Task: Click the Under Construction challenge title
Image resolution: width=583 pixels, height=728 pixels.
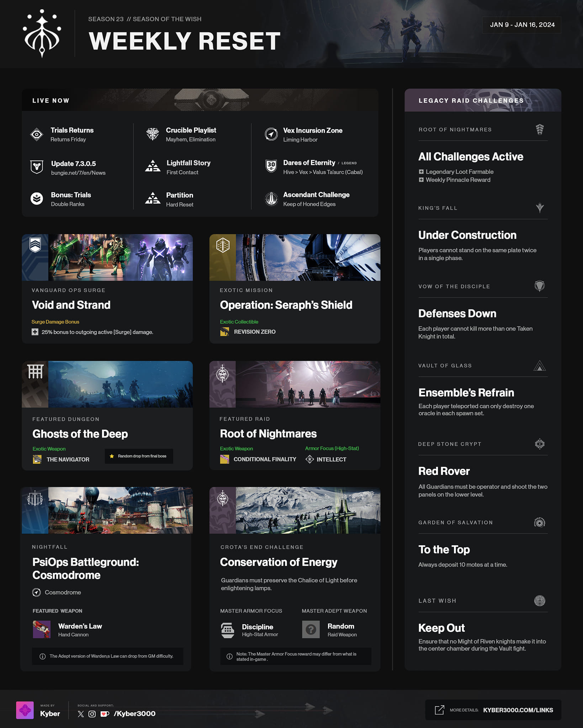Action: (467, 235)
